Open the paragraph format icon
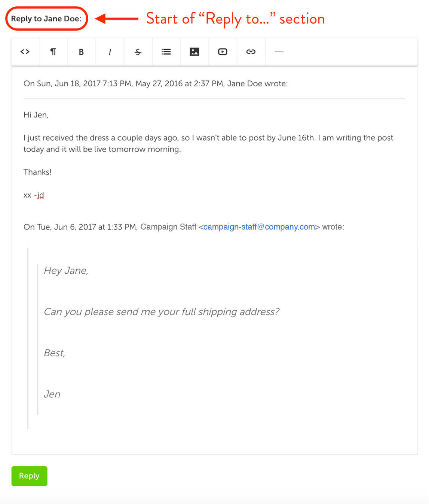Image resolution: width=429 pixels, height=504 pixels. click(x=53, y=52)
